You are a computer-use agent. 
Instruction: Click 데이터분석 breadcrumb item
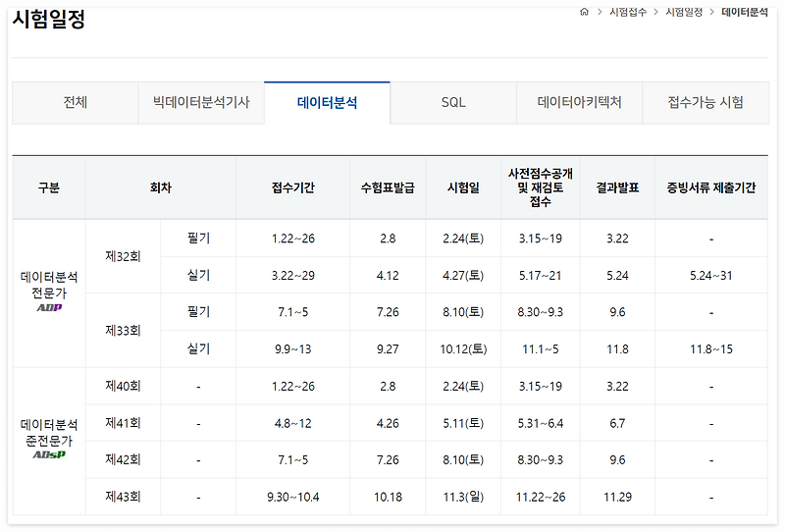(745, 12)
